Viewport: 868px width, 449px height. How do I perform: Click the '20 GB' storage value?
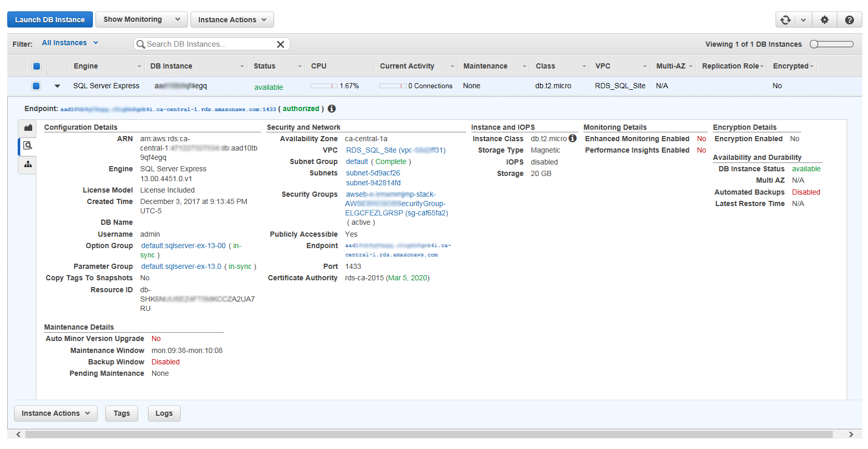[x=541, y=173]
